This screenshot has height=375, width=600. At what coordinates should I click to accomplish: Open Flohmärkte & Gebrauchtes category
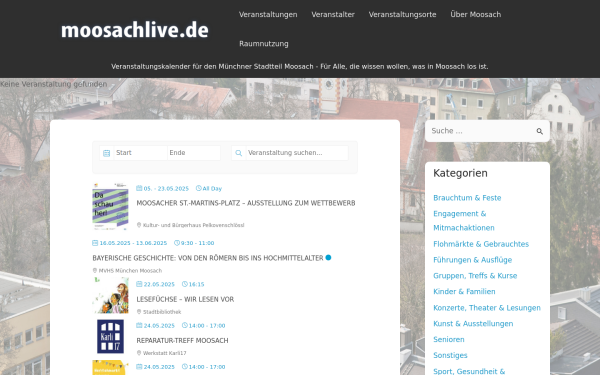tap(481, 244)
